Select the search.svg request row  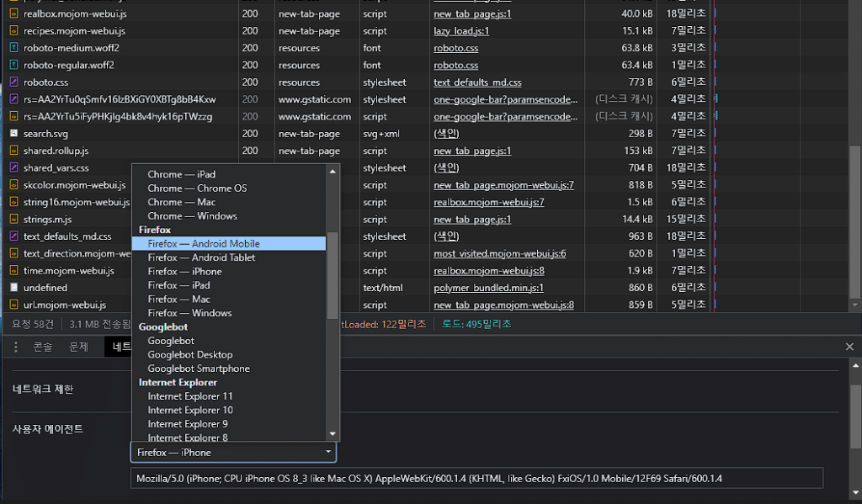427,133
